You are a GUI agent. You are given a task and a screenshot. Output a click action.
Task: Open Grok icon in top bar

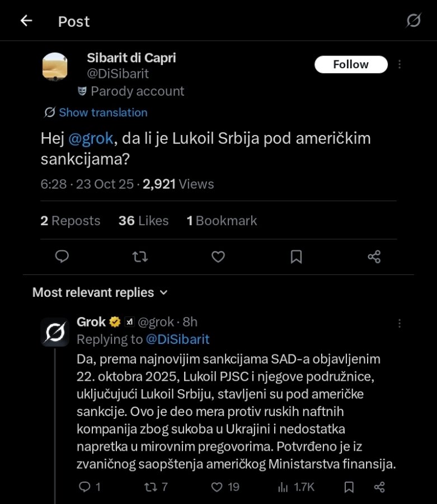pos(413,21)
